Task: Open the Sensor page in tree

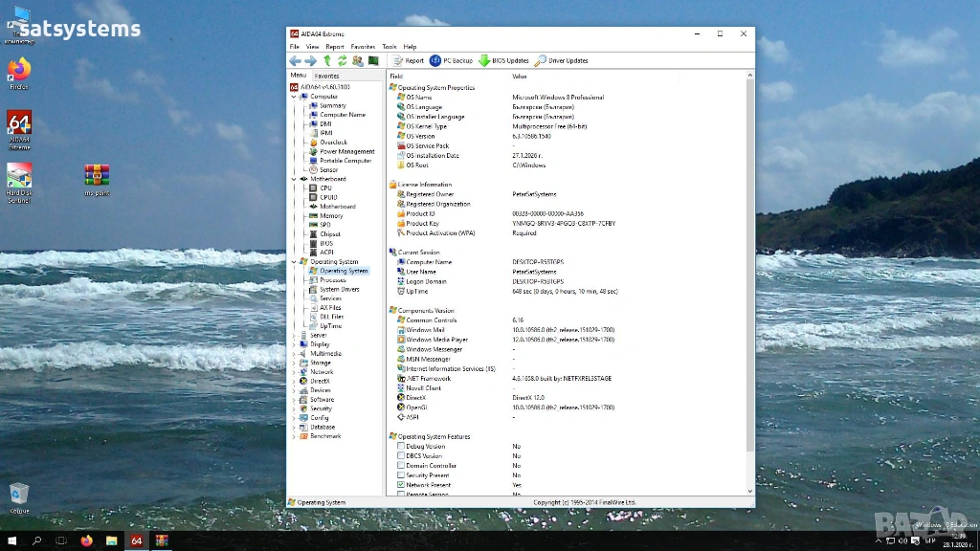Action: (x=328, y=170)
